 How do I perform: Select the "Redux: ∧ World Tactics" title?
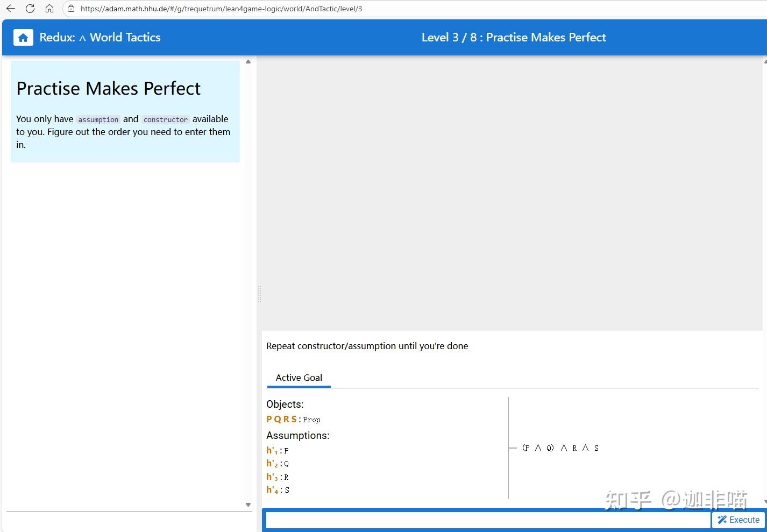[100, 38]
